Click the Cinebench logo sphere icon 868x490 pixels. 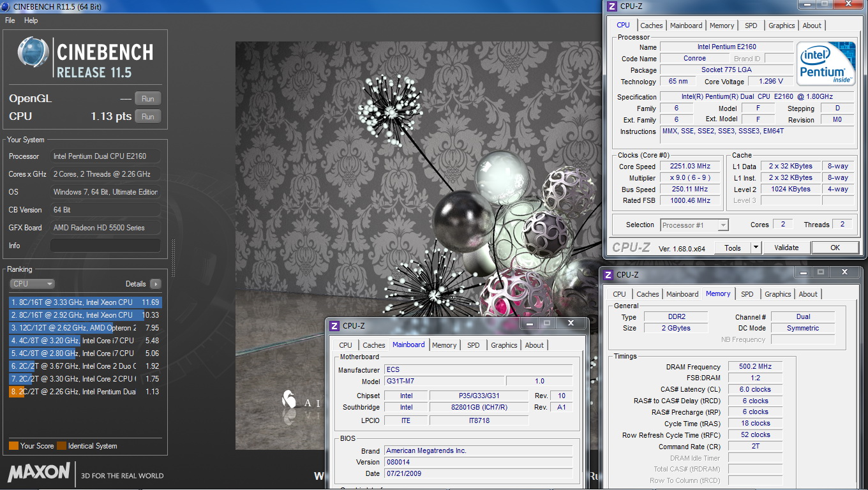point(34,53)
